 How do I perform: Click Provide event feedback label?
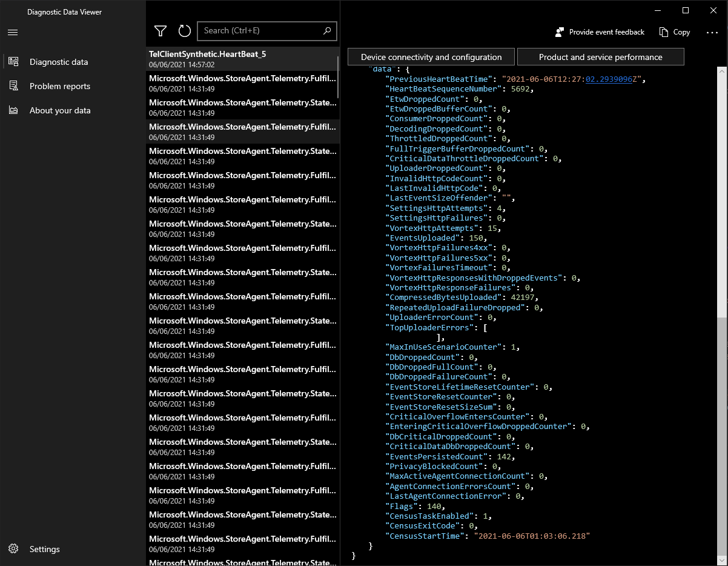[607, 32]
